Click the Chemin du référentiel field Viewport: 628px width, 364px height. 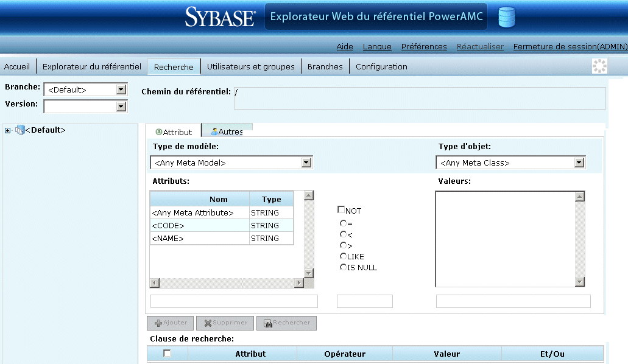(420, 98)
